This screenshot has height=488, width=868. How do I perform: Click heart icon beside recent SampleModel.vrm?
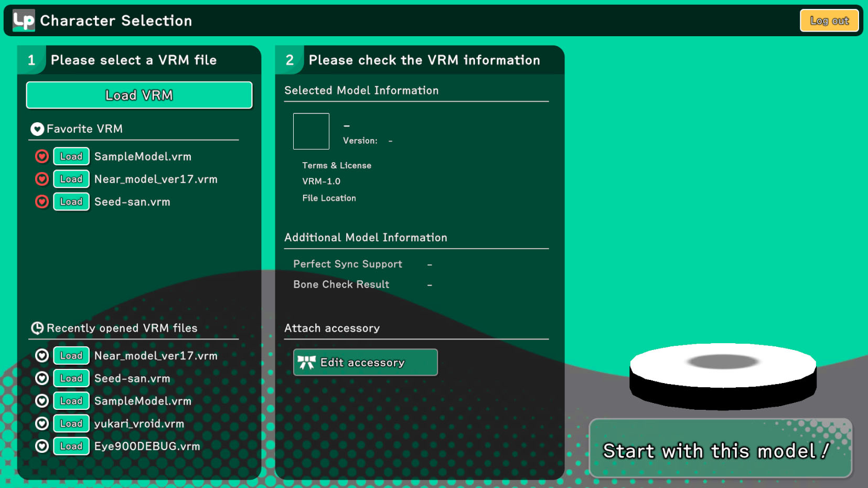tap(42, 401)
